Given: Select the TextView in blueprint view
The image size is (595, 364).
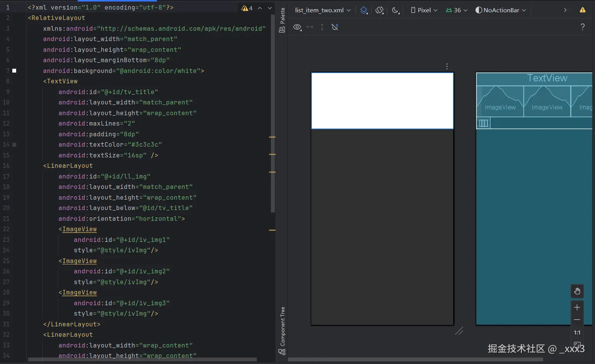Looking at the screenshot, I should (x=534, y=78).
